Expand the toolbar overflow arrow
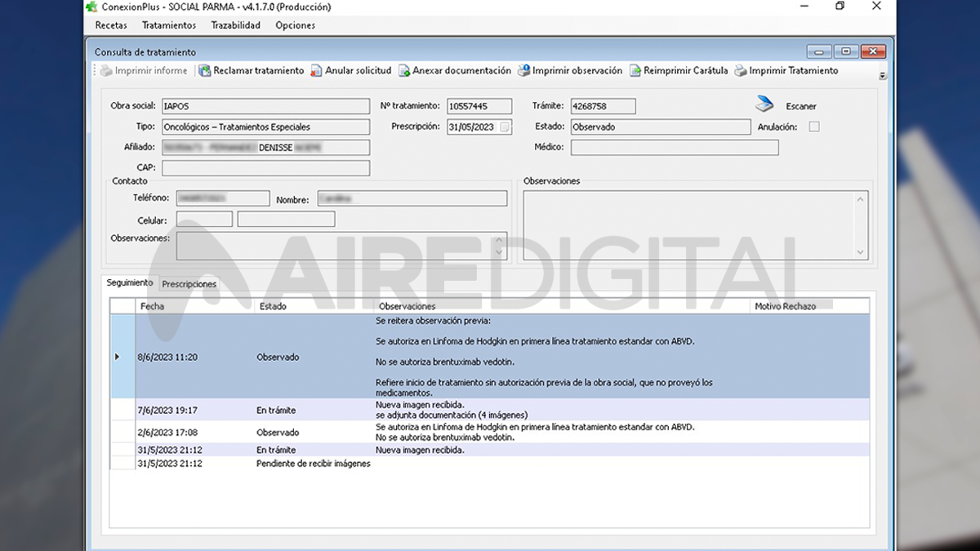The width and height of the screenshot is (980, 551). [x=883, y=76]
